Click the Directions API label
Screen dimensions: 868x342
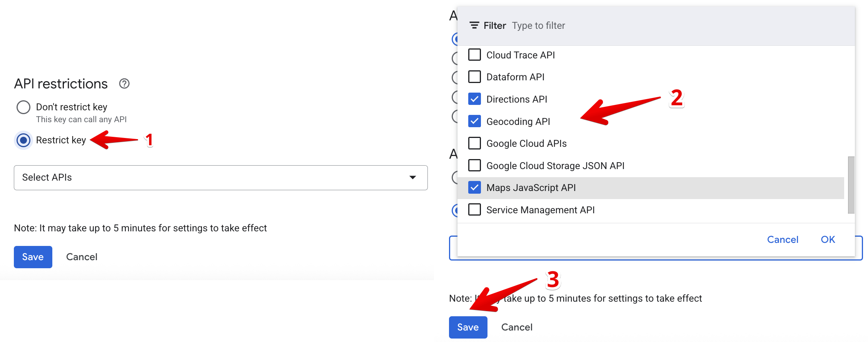[x=517, y=99]
